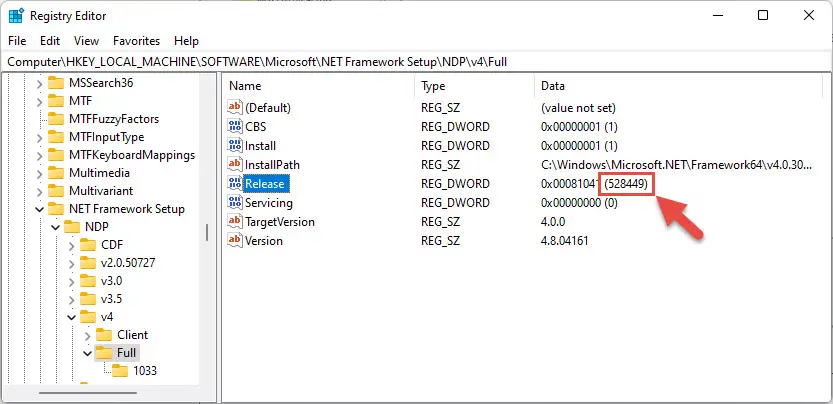This screenshot has height=404, width=833.
Task: Click the (Default) string value icon
Action: click(235, 107)
